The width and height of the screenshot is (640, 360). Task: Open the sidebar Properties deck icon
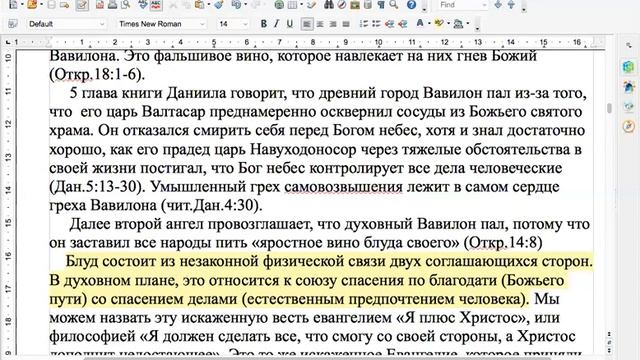pyautogui.click(x=629, y=67)
